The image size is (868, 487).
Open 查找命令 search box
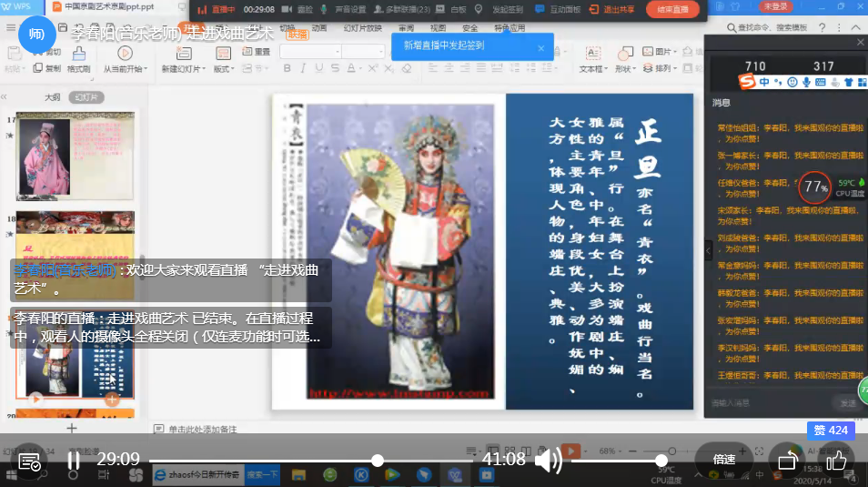[x=767, y=27]
